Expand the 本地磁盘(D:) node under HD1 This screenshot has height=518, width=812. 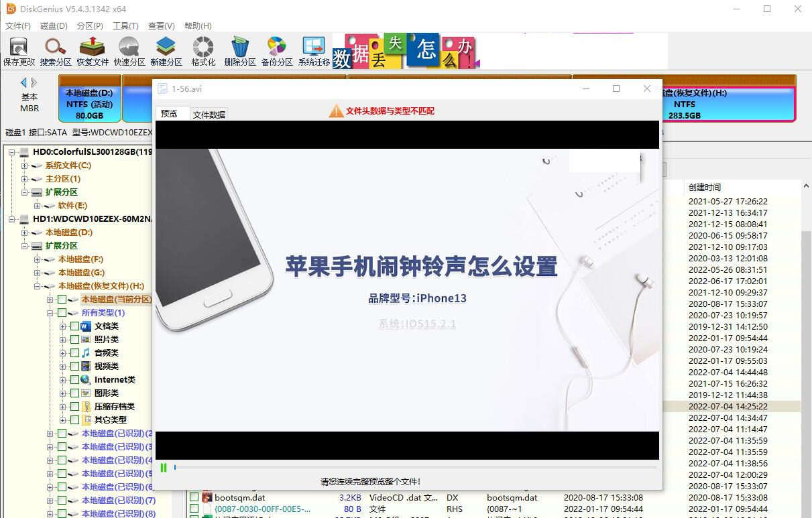pyautogui.click(x=25, y=233)
